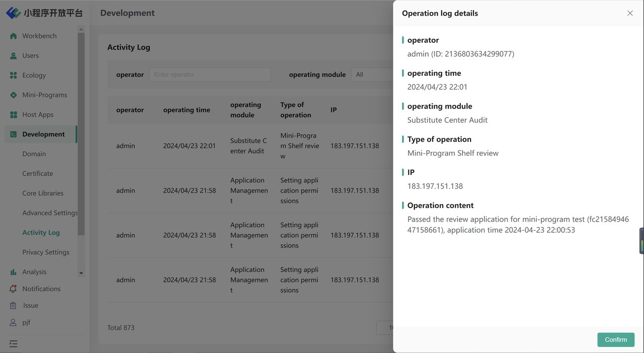Open Advanced Settings page

[x=50, y=213]
